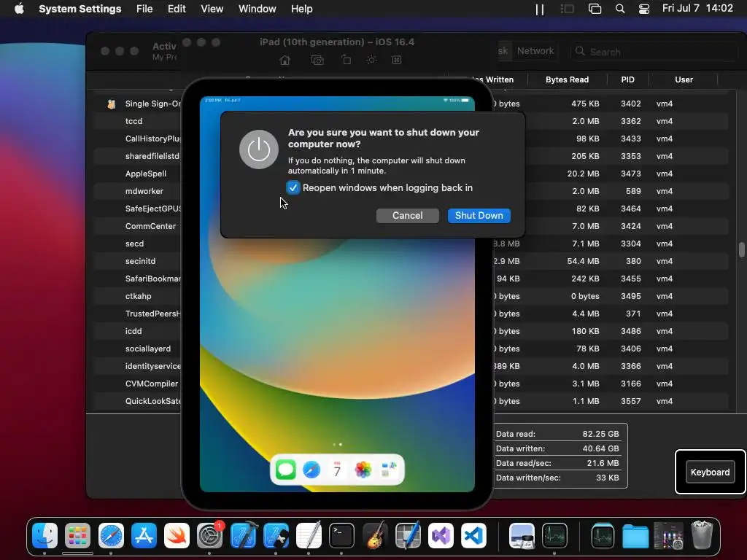Select the mdworker process row
The height and width of the screenshot is (560, 747).
click(x=411, y=191)
